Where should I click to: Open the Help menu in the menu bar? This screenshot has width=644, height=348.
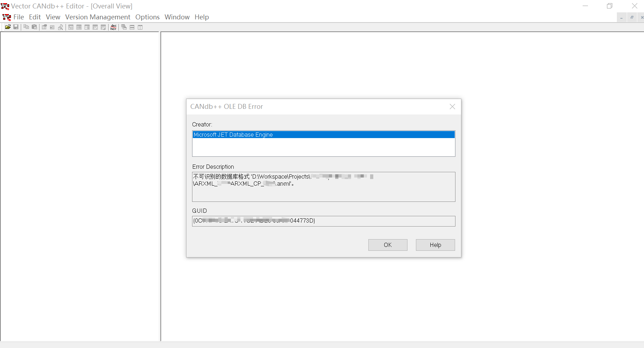[202, 17]
